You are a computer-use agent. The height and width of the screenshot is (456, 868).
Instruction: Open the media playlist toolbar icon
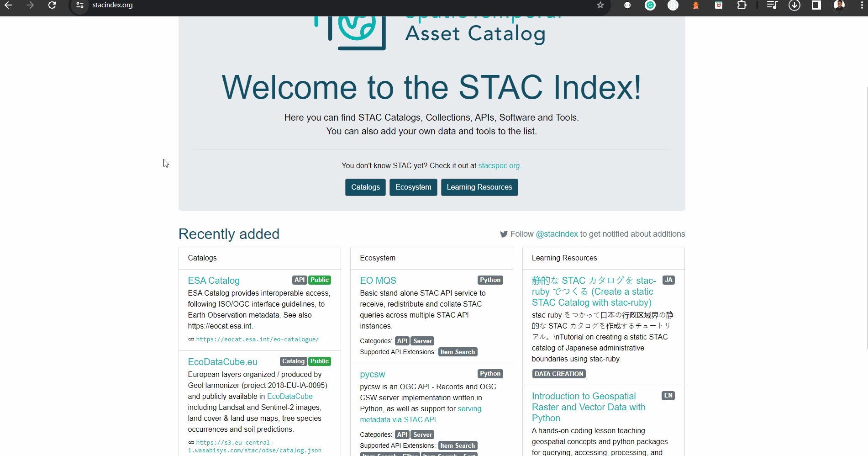772,5
